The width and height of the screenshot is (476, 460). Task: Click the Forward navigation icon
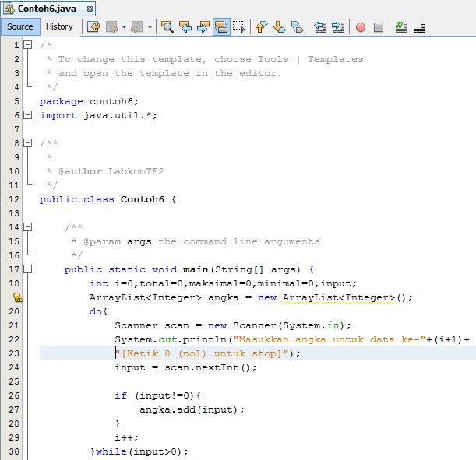point(136,27)
